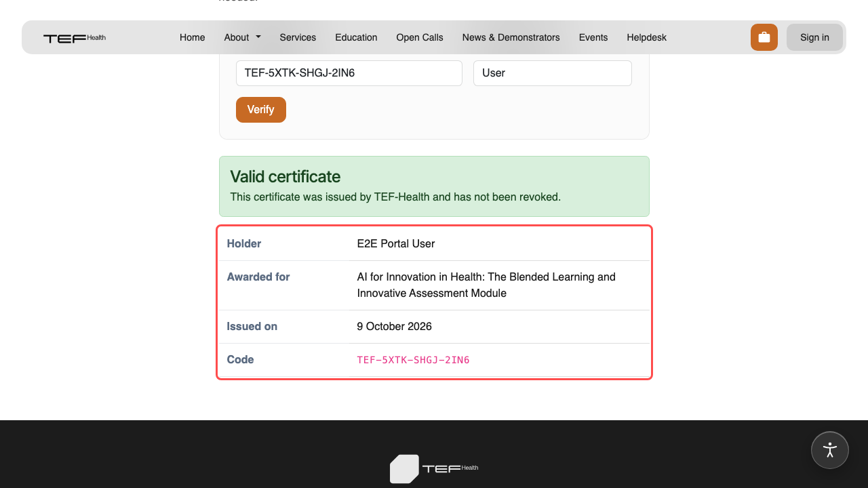Click the holder name 'E2E Portal User'

point(396,244)
